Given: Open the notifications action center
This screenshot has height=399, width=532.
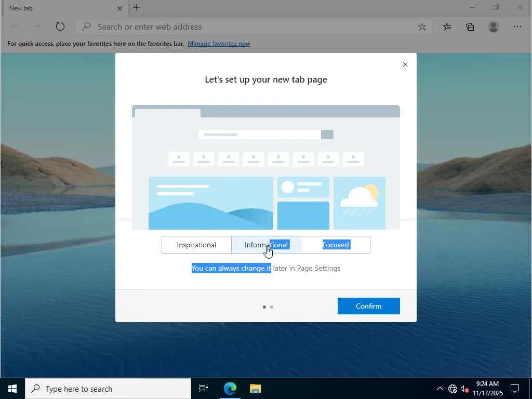Looking at the screenshot, I should click(x=515, y=389).
